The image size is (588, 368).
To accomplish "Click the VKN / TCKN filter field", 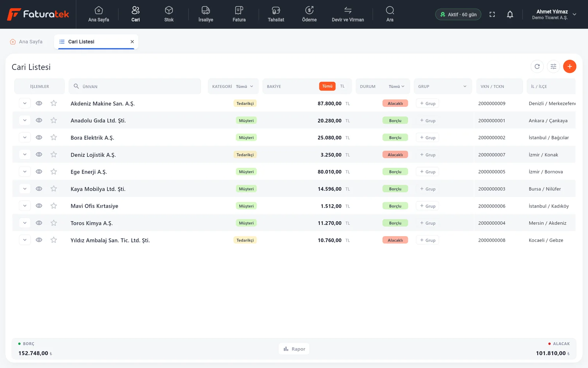I will click(499, 86).
